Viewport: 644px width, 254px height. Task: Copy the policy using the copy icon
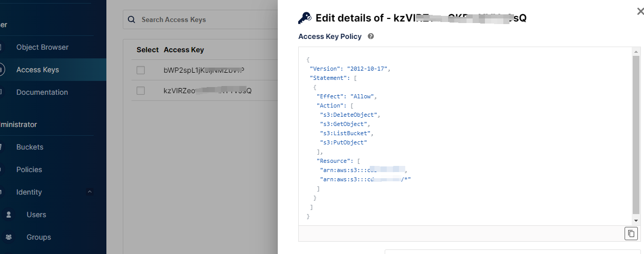[631, 234]
